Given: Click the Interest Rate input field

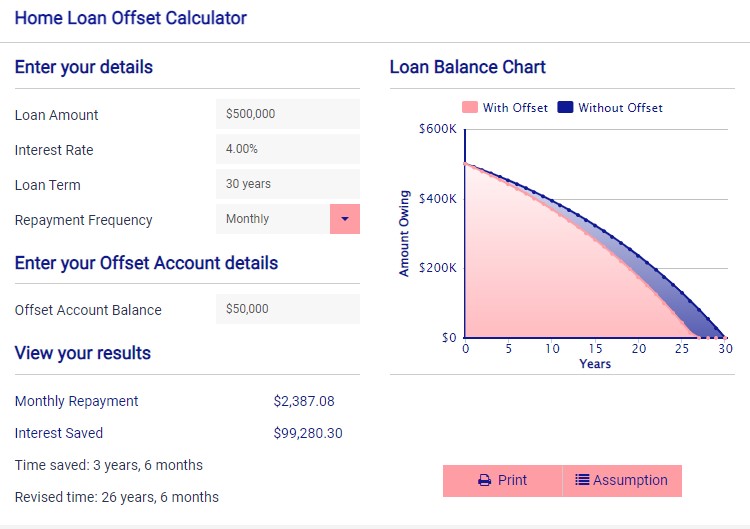Looking at the screenshot, I should click(287, 149).
